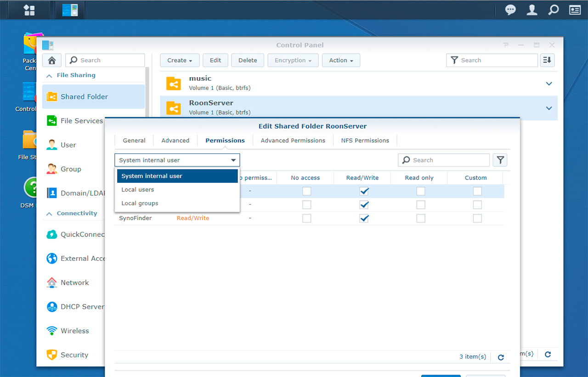588x377 pixels.
Task: Check Custom in first highlighted row
Action: coord(477,191)
